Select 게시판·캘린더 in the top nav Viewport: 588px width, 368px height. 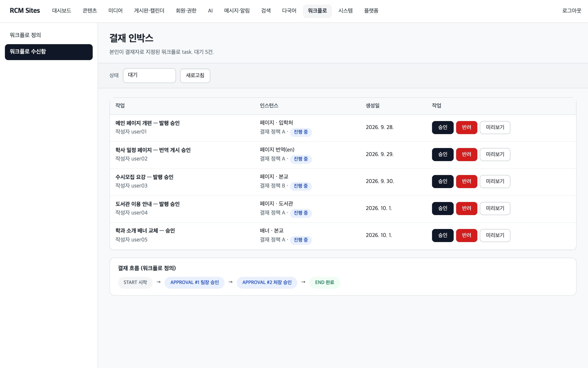pyautogui.click(x=149, y=11)
